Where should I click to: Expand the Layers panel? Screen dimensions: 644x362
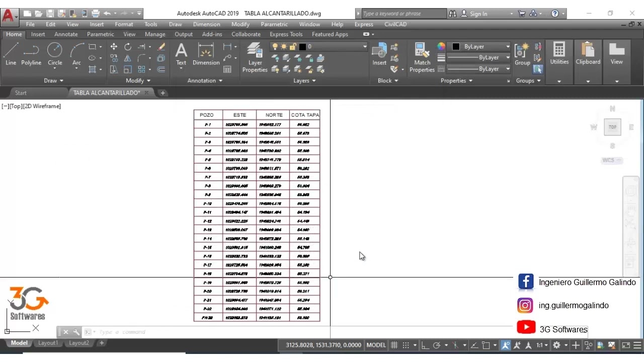pos(304,80)
